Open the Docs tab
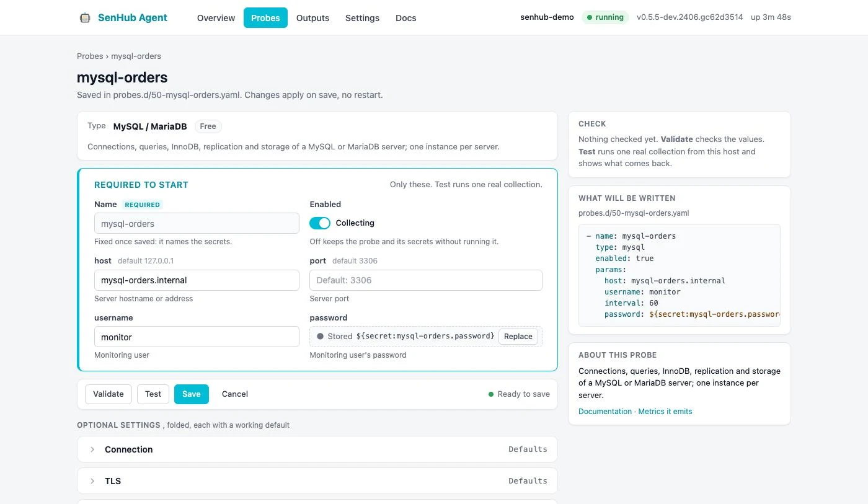 [406, 18]
